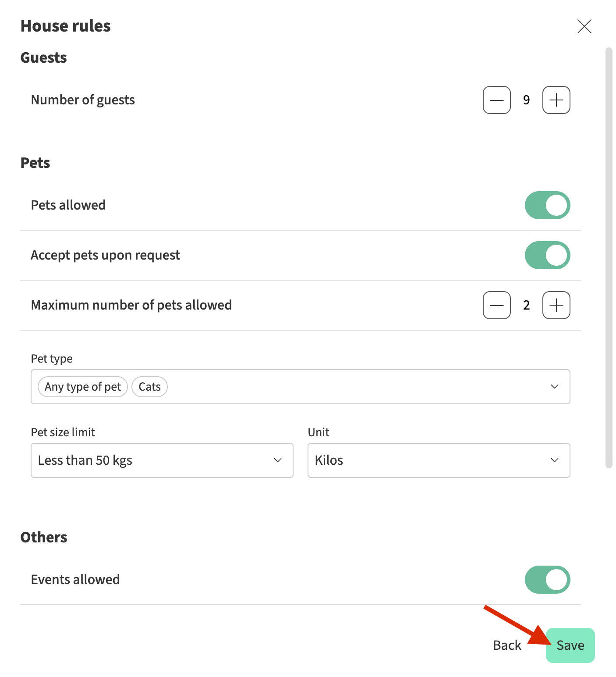Click the number of guests value 9
The image size is (616, 677).
(x=526, y=100)
